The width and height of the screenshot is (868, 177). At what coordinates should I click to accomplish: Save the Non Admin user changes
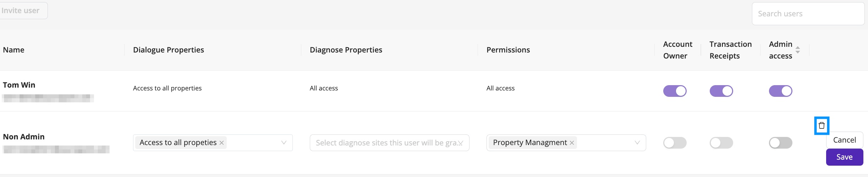(845, 157)
